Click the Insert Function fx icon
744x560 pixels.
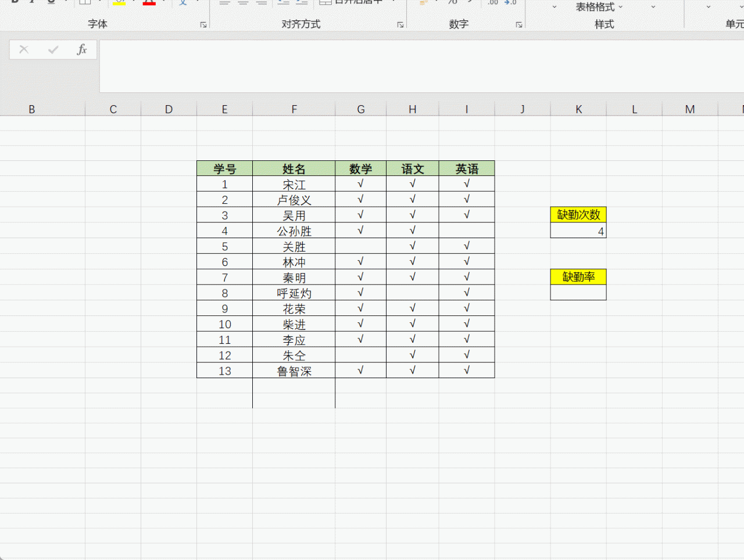pyautogui.click(x=82, y=49)
